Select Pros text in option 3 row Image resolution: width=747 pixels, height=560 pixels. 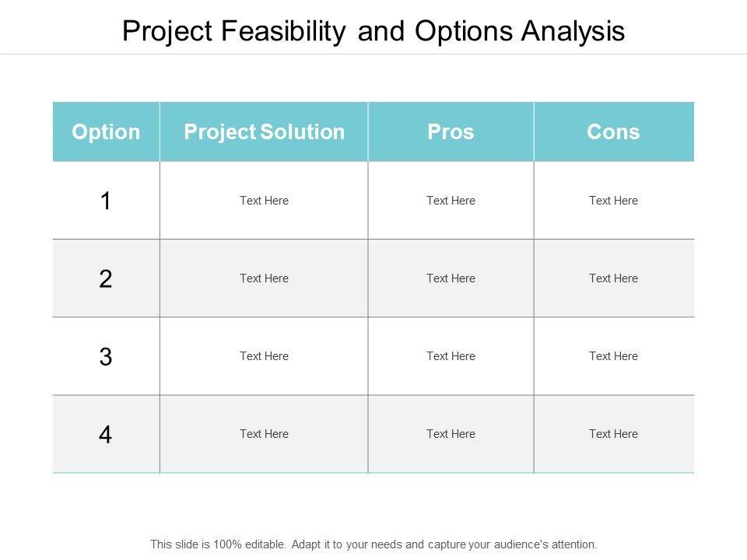pos(451,356)
